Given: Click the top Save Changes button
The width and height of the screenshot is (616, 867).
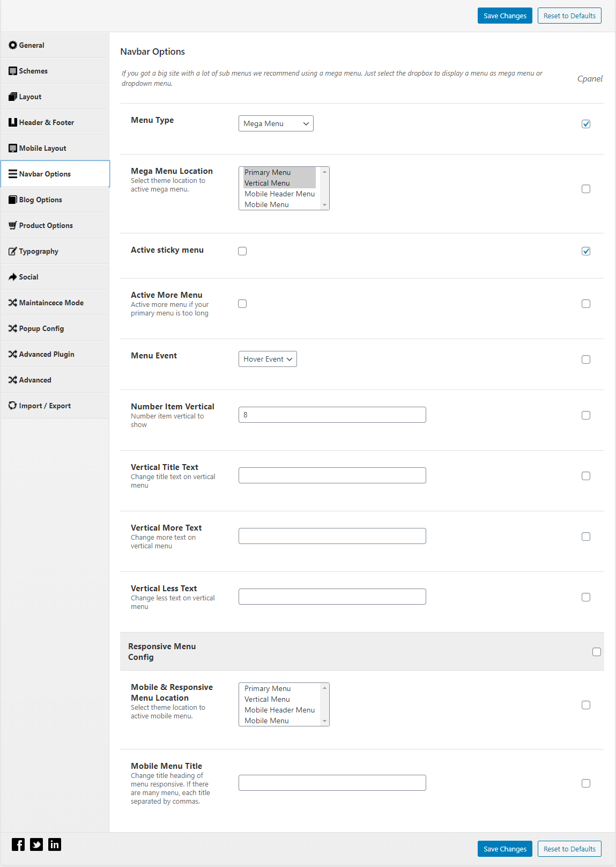Looking at the screenshot, I should pos(505,16).
